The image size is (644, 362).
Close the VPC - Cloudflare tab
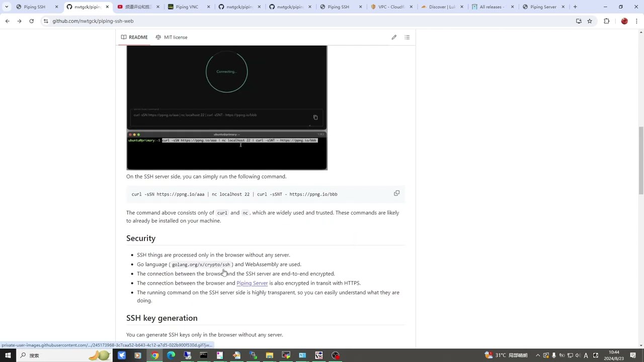(x=411, y=7)
